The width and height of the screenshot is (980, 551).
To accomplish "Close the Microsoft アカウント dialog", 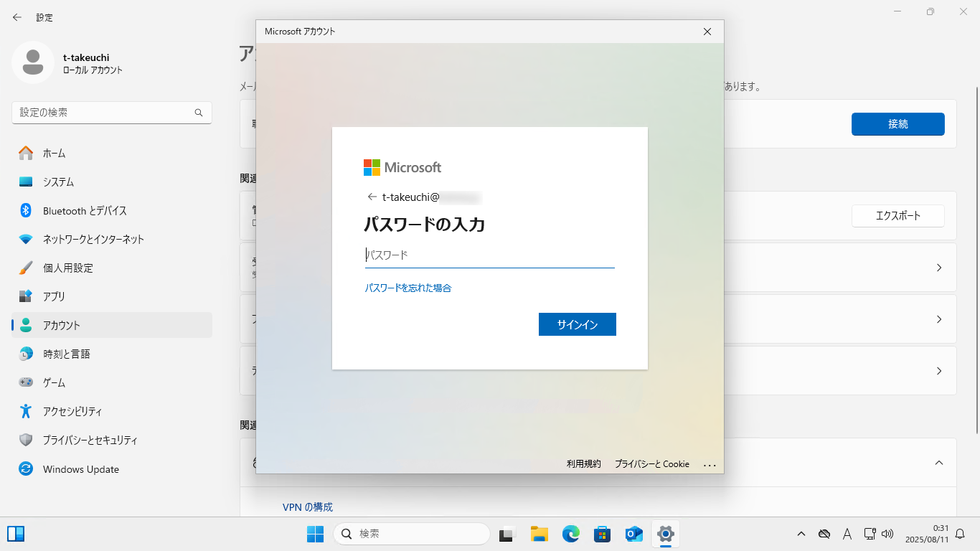I will coord(707,32).
